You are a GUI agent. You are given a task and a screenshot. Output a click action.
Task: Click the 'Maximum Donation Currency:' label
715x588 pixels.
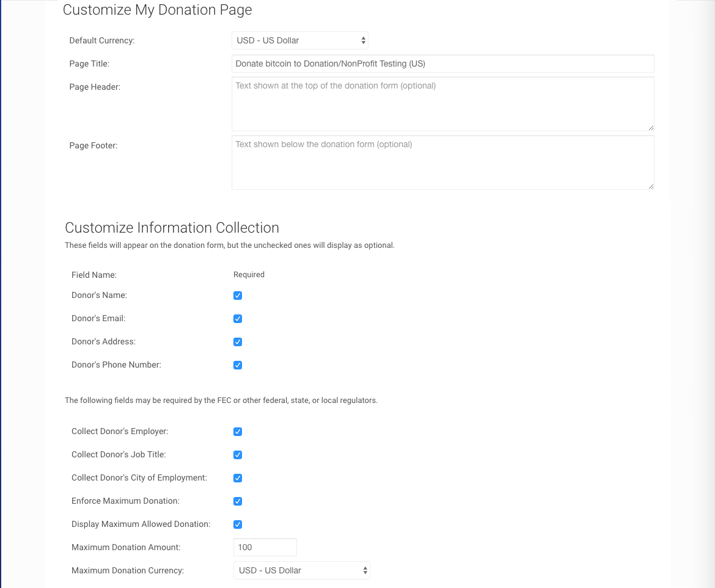coord(128,571)
